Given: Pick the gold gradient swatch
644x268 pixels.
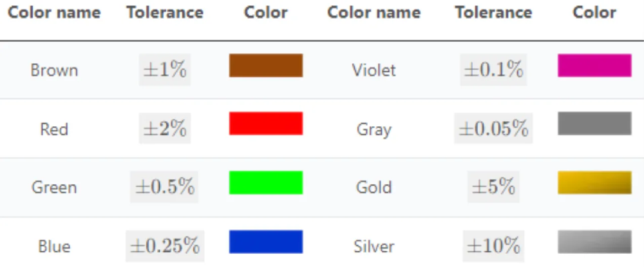Looking at the screenshot, I should pyautogui.click(x=594, y=183).
